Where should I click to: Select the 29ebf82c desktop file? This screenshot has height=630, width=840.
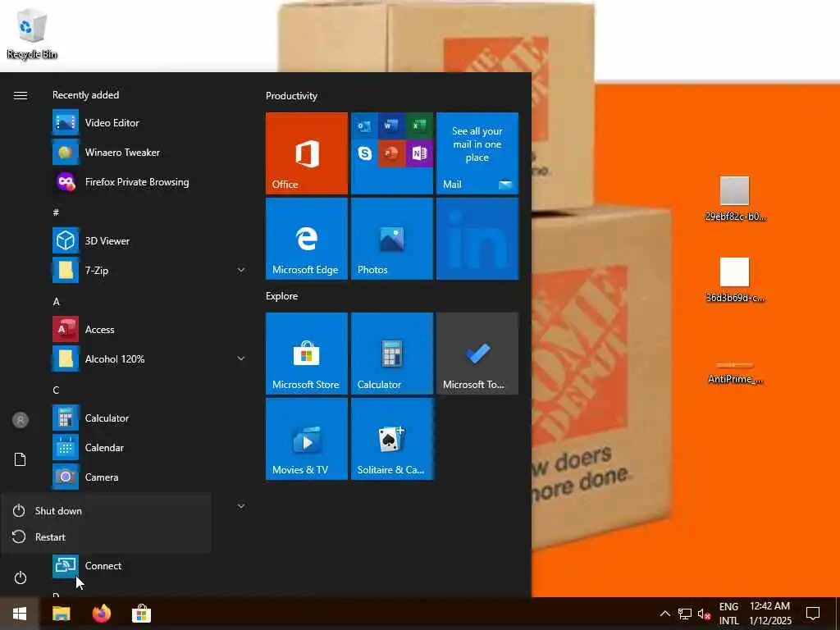point(735,199)
